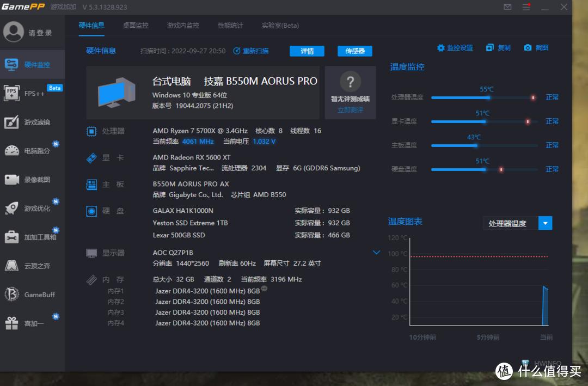Click the 主板温度 43℃ slider bar

pyautogui.click(x=485, y=145)
